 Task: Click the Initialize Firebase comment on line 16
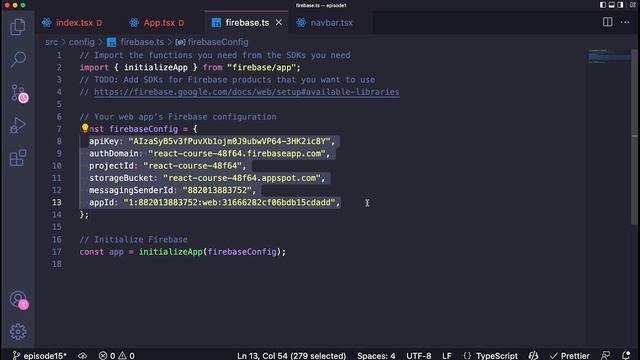(133, 240)
